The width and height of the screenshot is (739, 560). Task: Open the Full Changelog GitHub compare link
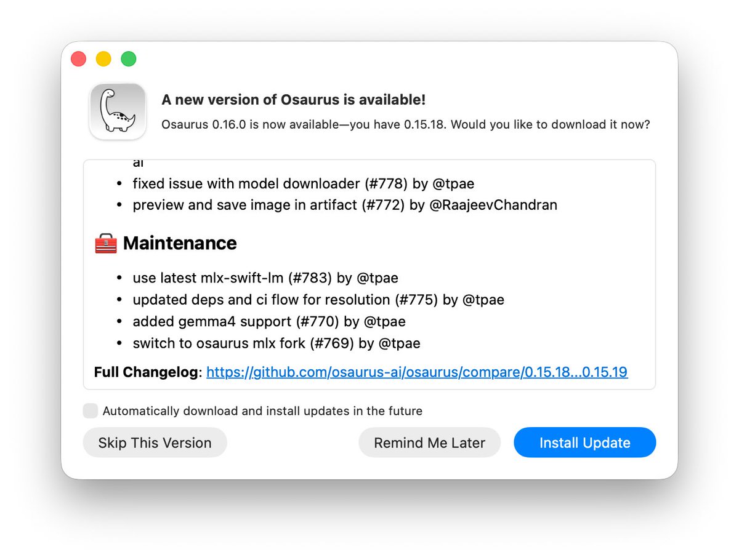[x=417, y=372]
